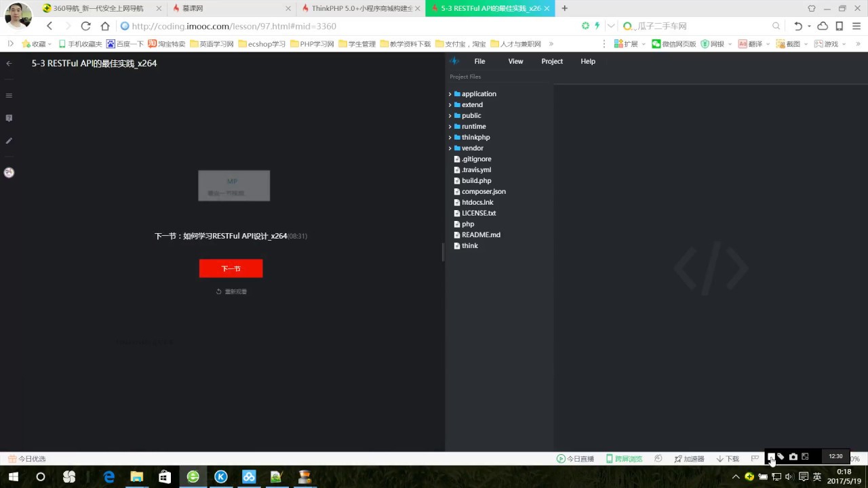Open the notes pencil sidebar icon
868x488 pixels.
[x=9, y=141]
